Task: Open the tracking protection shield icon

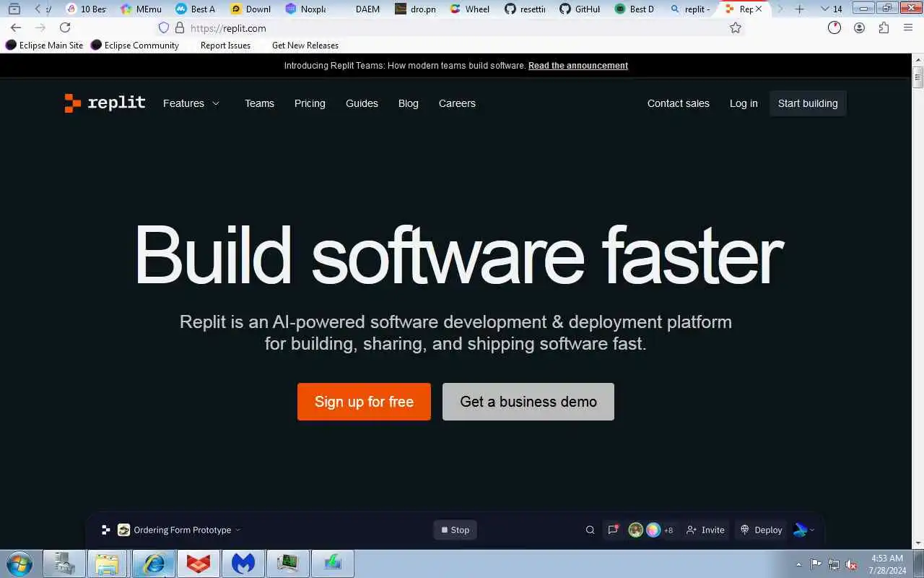Action: pyautogui.click(x=164, y=27)
